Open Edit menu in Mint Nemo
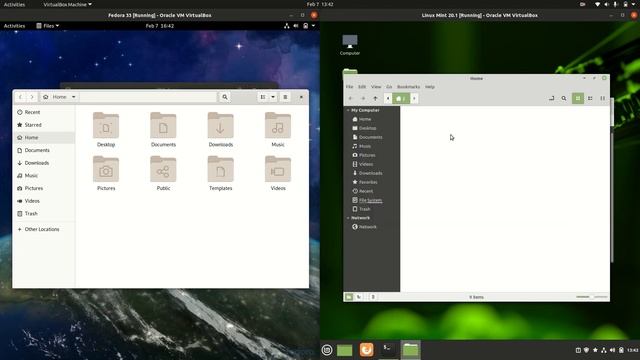 (x=362, y=87)
